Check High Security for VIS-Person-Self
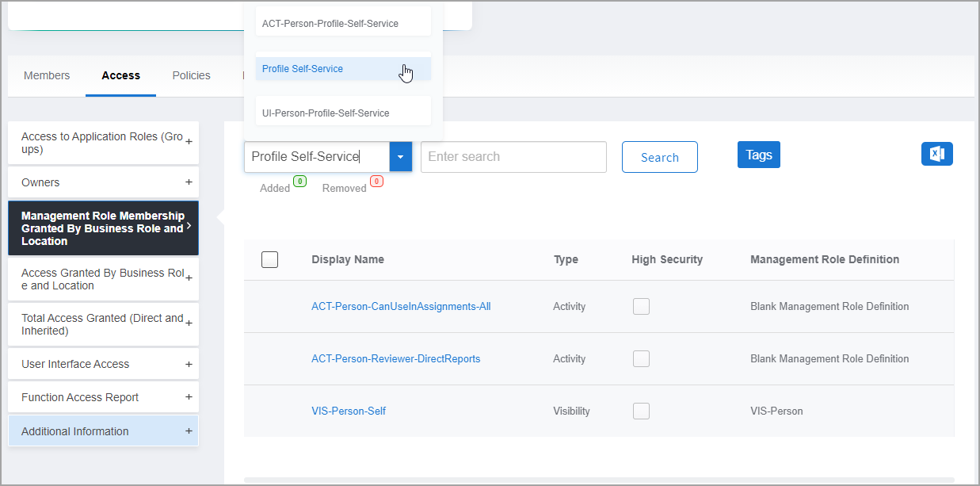The height and width of the screenshot is (486, 980). [x=641, y=411]
